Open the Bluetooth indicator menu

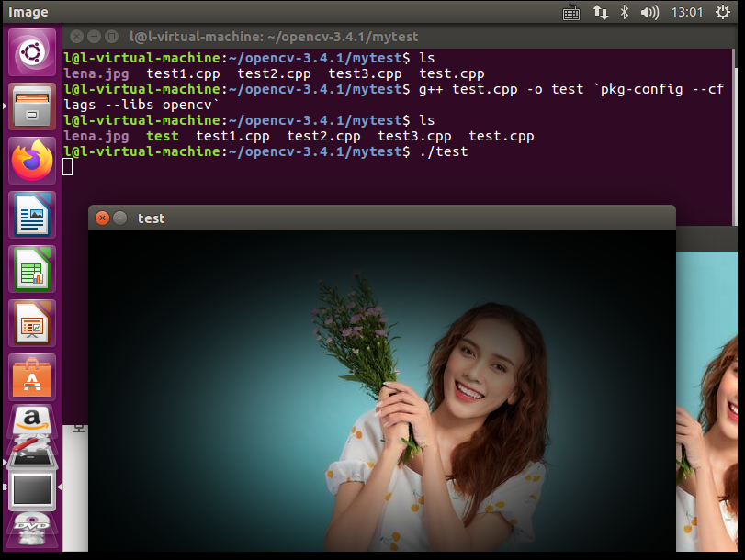[x=625, y=12]
